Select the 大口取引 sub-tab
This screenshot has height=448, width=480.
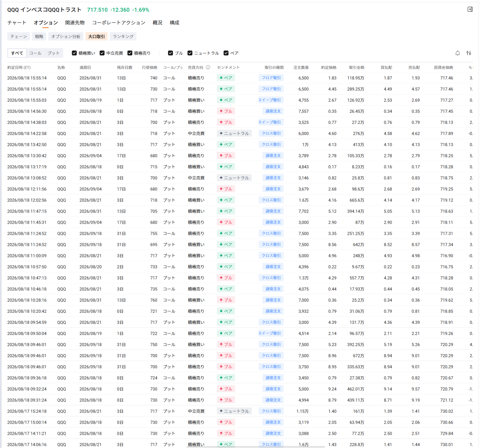click(x=96, y=37)
